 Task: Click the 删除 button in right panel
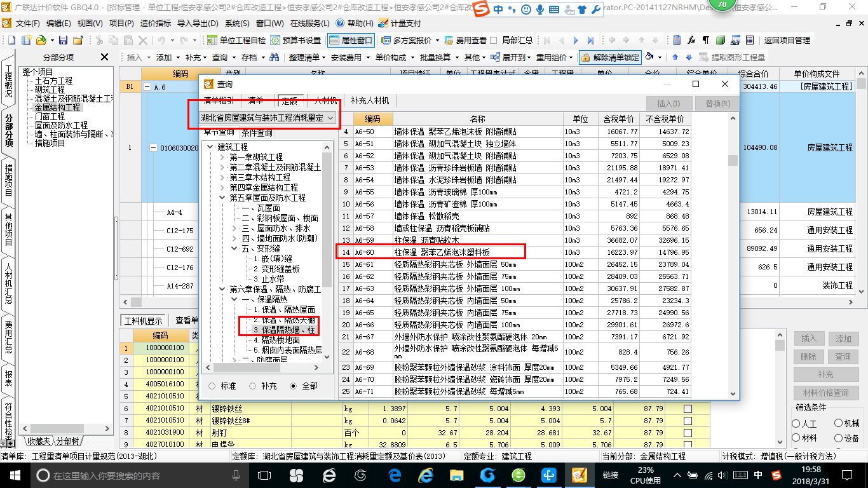(x=808, y=356)
